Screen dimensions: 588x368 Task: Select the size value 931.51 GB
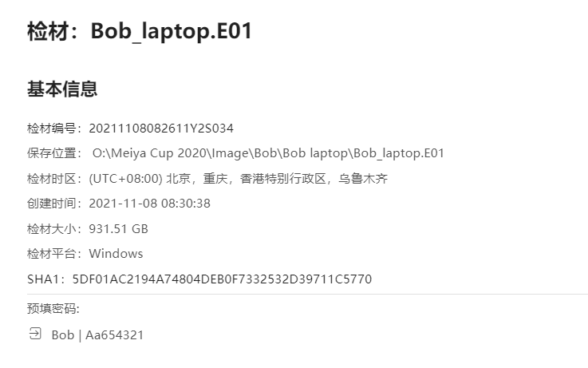[119, 229]
